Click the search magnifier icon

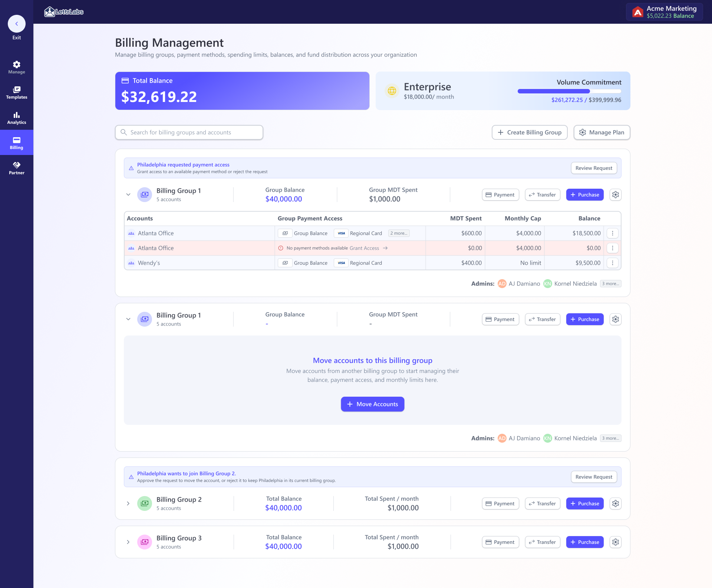pyautogui.click(x=124, y=132)
